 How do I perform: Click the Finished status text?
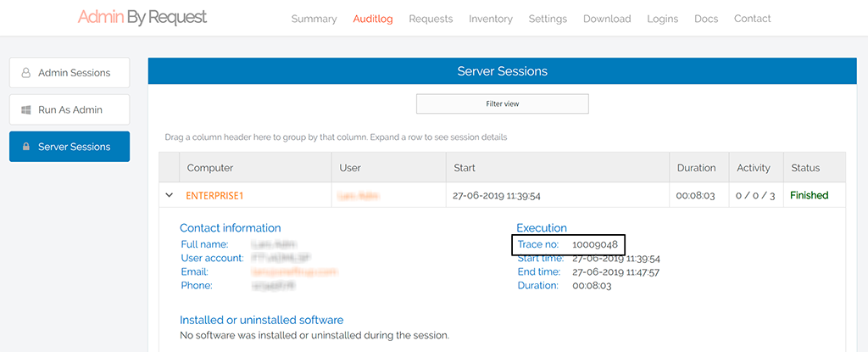pyautogui.click(x=809, y=195)
